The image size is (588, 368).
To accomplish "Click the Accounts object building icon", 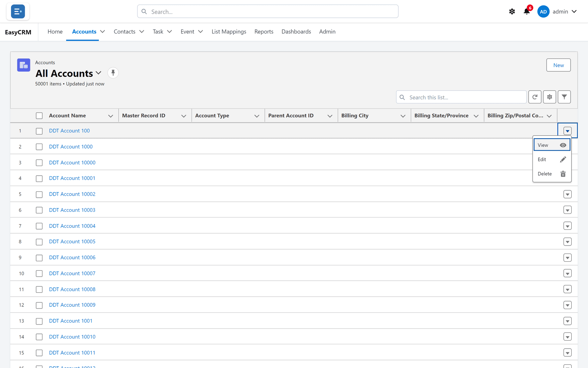I will [23, 65].
